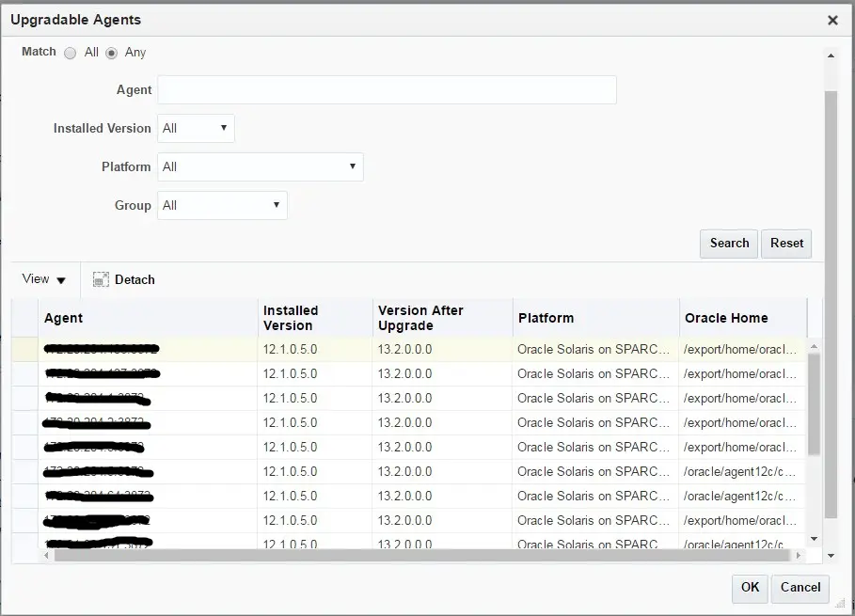Click the Agent search text field
855x616 pixels.
click(x=388, y=90)
